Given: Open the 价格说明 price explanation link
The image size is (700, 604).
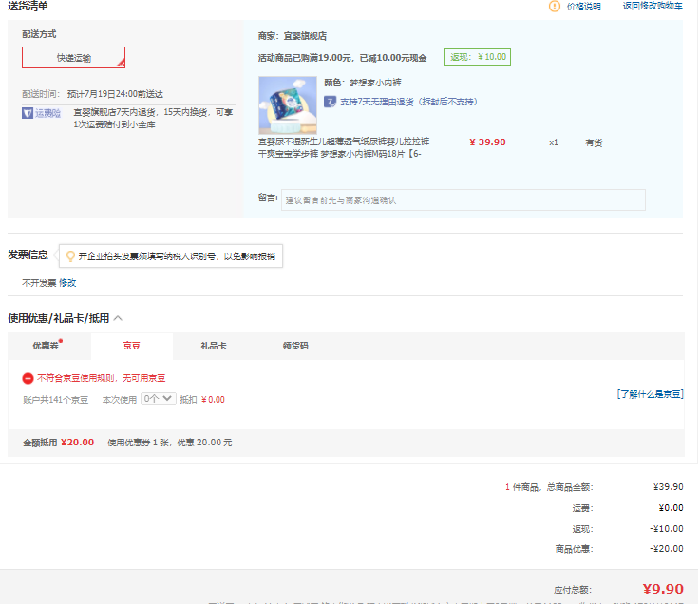Looking at the screenshot, I should (x=583, y=7).
